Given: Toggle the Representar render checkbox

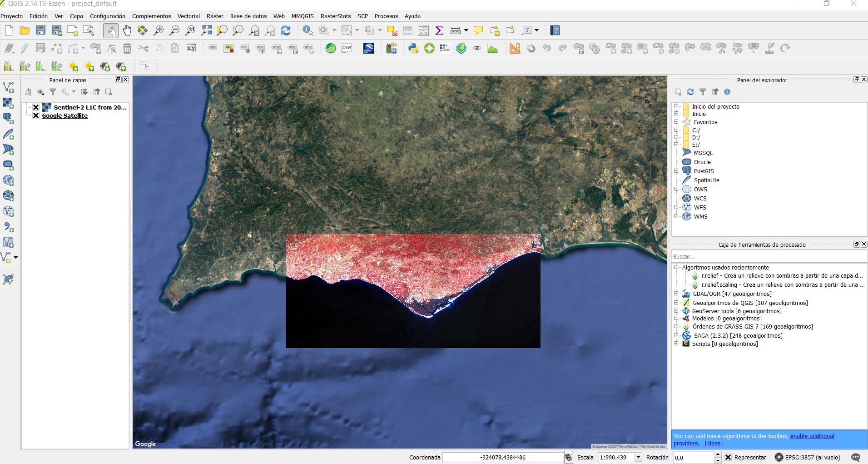Looking at the screenshot, I should click(x=728, y=457).
